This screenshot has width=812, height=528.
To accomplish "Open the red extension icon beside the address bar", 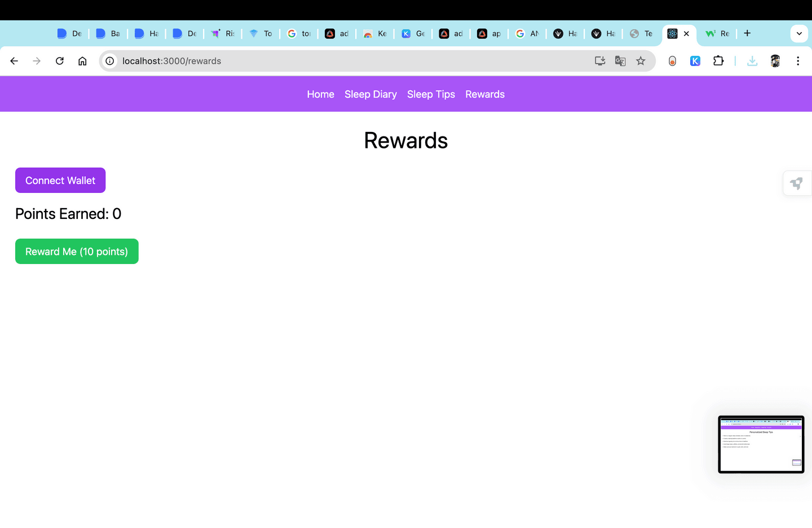I will (672, 61).
